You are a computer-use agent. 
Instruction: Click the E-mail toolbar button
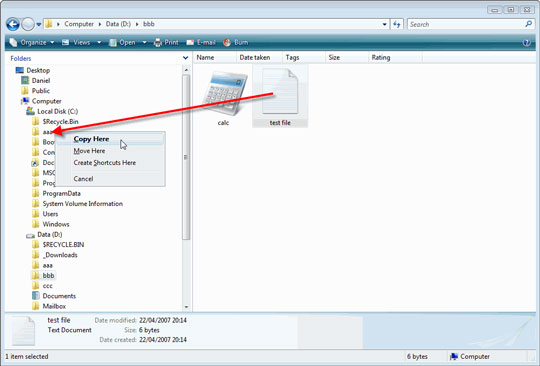201,42
